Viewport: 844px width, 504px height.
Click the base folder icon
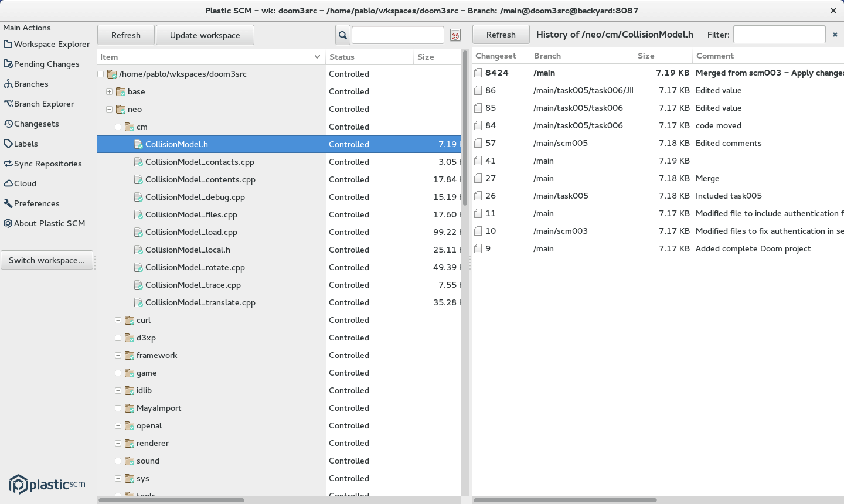click(121, 91)
